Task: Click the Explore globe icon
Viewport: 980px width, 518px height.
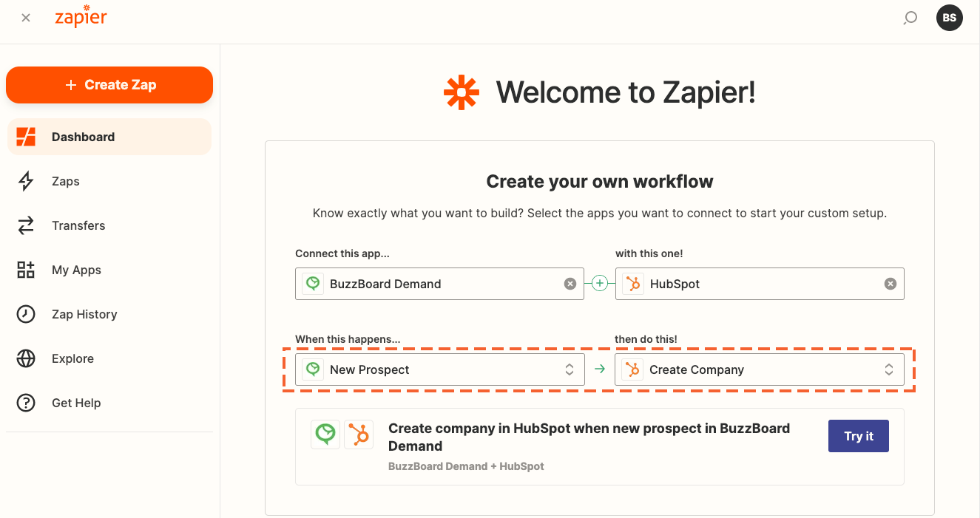Action: pos(26,358)
